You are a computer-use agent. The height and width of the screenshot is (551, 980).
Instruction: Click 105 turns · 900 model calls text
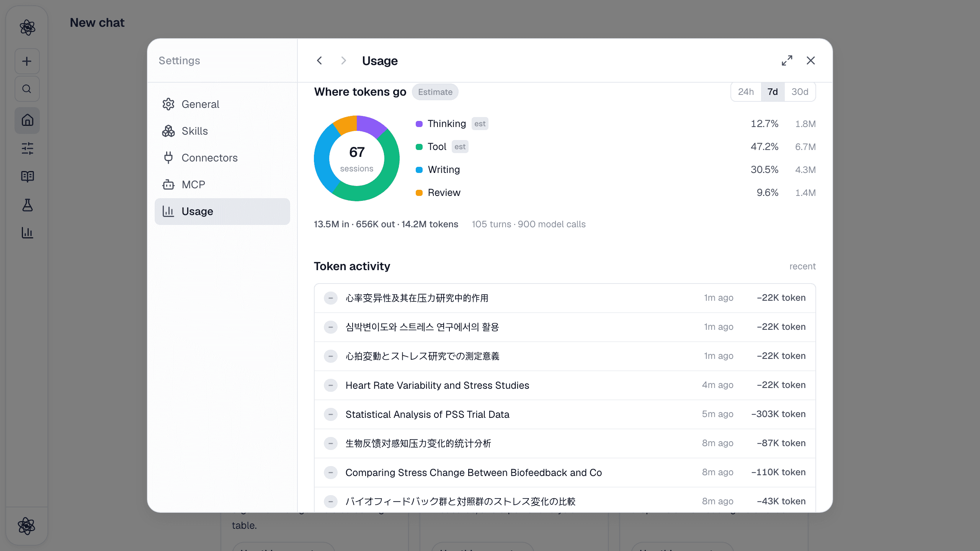coord(528,224)
